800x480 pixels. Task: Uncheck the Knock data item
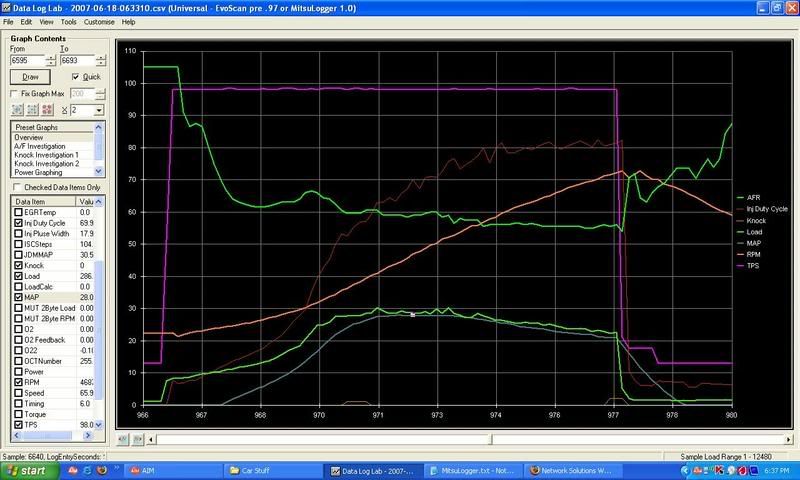(17, 267)
